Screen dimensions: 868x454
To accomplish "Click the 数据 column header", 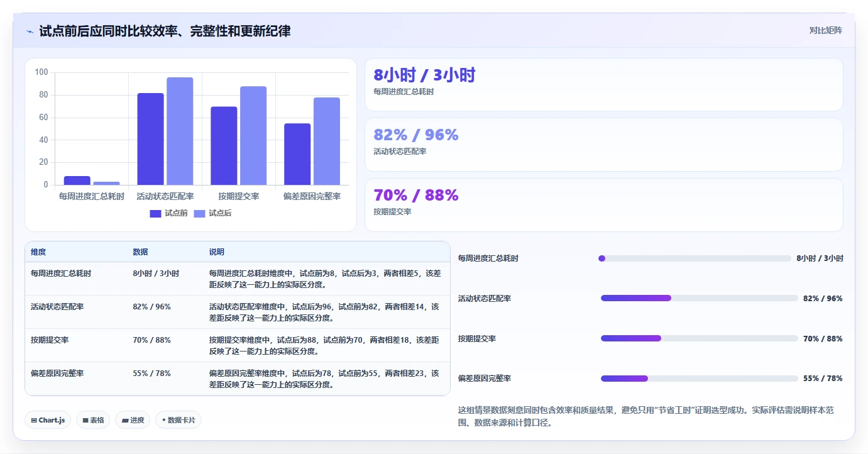I will [x=140, y=252].
